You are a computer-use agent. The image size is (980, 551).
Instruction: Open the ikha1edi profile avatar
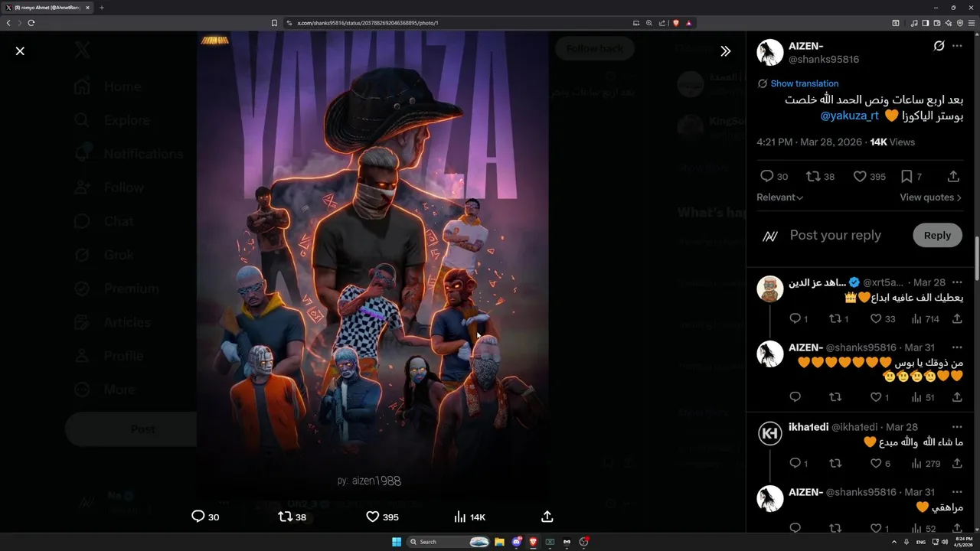tap(770, 434)
